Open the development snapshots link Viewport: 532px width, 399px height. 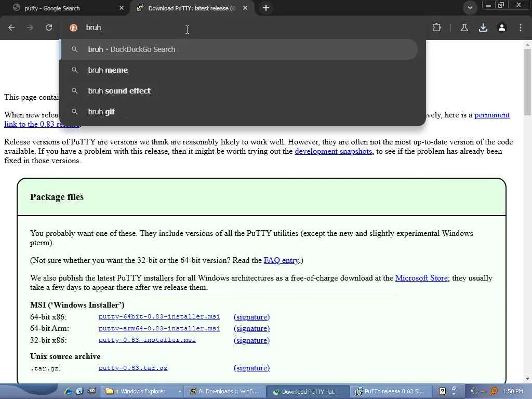click(x=334, y=151)
